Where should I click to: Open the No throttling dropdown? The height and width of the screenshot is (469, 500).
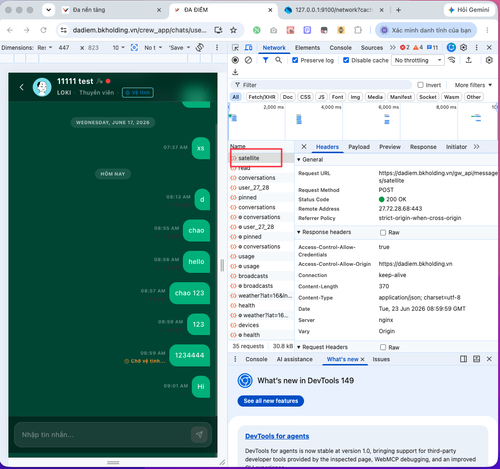pos(418,60)
